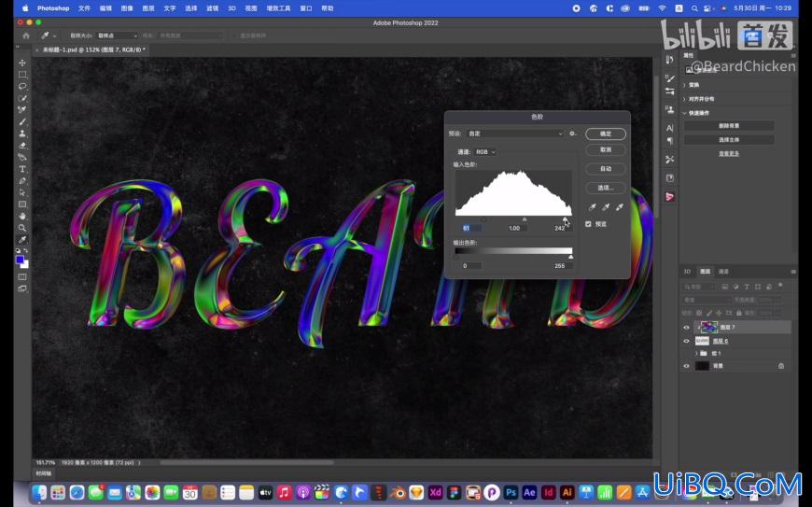Image resolution: width=812 pixels, height=507 pixels.
Task: Open the Eyedropper tool preset picker
Action: (x=49, y=35)
